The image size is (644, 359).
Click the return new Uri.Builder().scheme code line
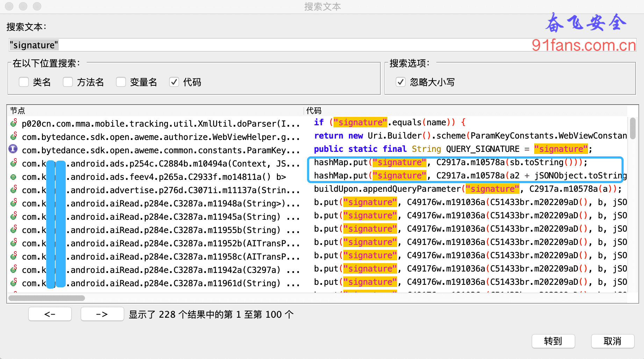coord(470,136)
